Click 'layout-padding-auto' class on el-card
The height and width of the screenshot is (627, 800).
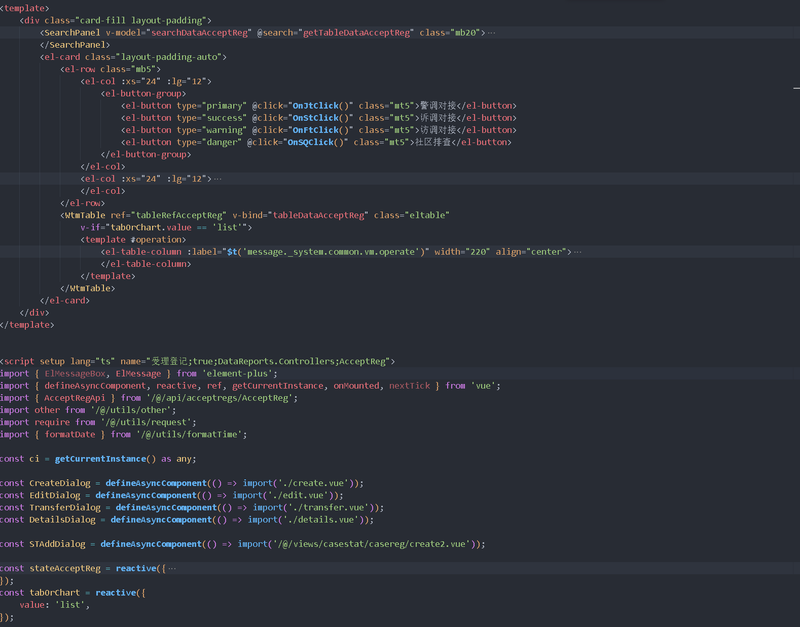coord(169,57)
